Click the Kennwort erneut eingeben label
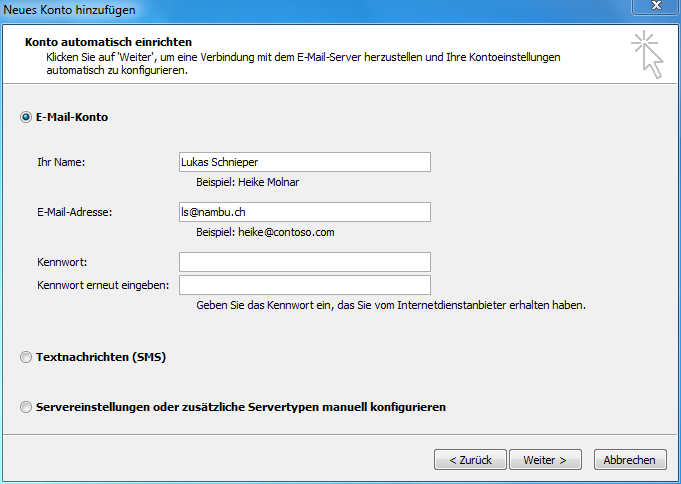The image size is (681, 484). pos(103,285)
